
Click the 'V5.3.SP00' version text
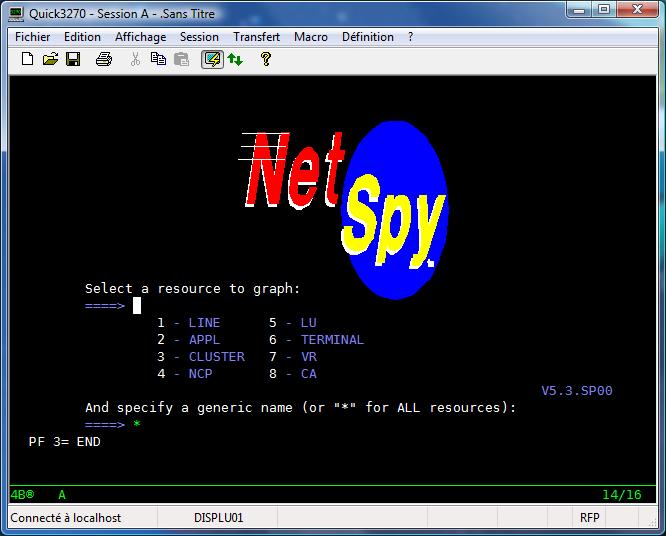(x=577, y=391)
